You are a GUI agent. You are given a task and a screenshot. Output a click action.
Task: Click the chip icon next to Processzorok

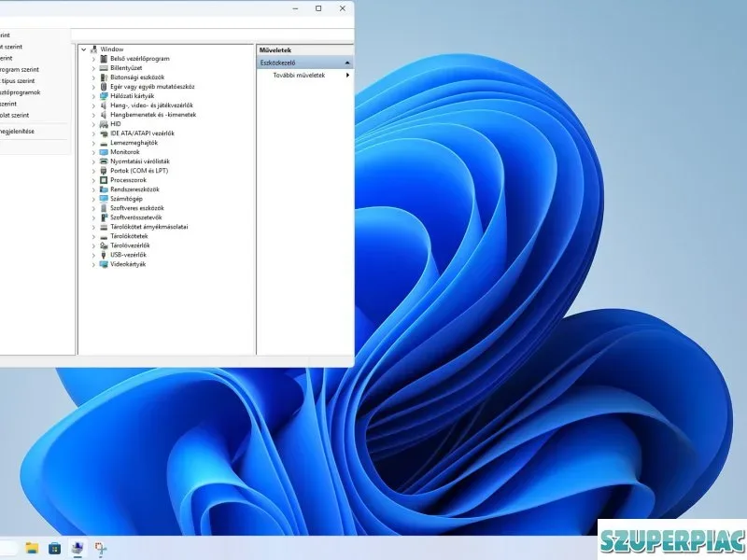click(x=104, y=180)
